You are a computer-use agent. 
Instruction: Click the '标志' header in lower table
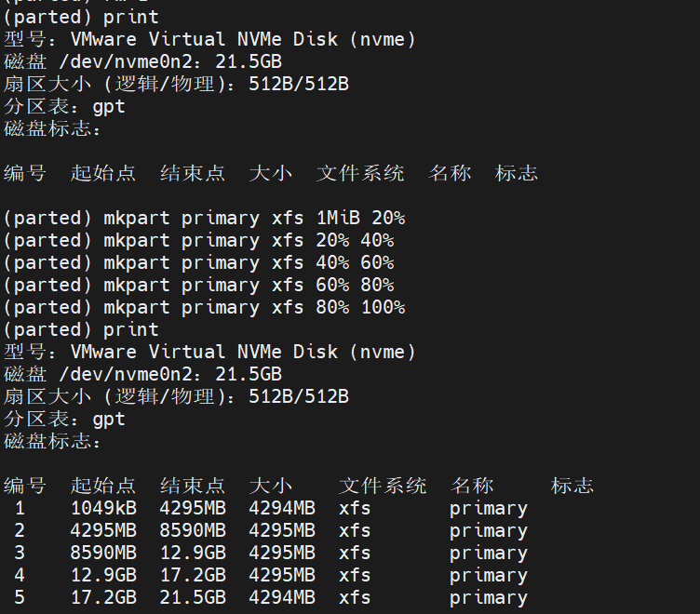coord(572,486)
